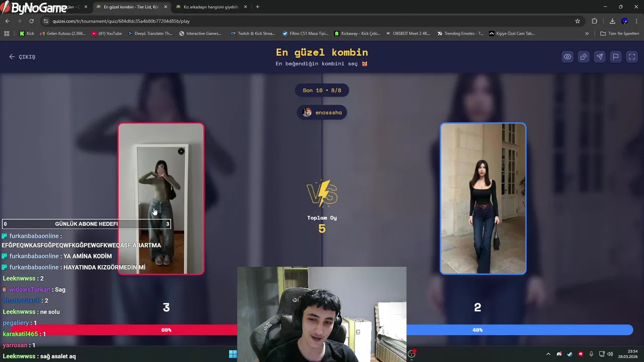Screen dimensions: 644x362
Task: Open the Trending Emotes bookmark
Action: click(460, 34)
